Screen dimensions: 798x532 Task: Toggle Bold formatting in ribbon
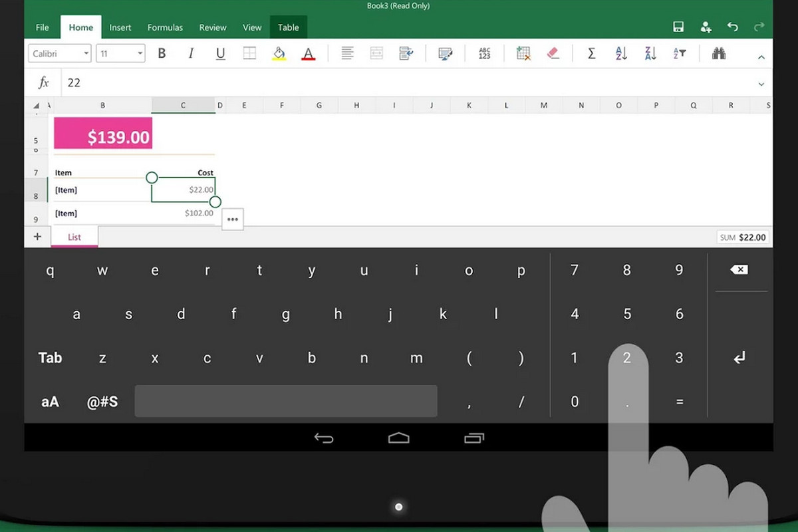pyautogui.click(x=162, y=54)
